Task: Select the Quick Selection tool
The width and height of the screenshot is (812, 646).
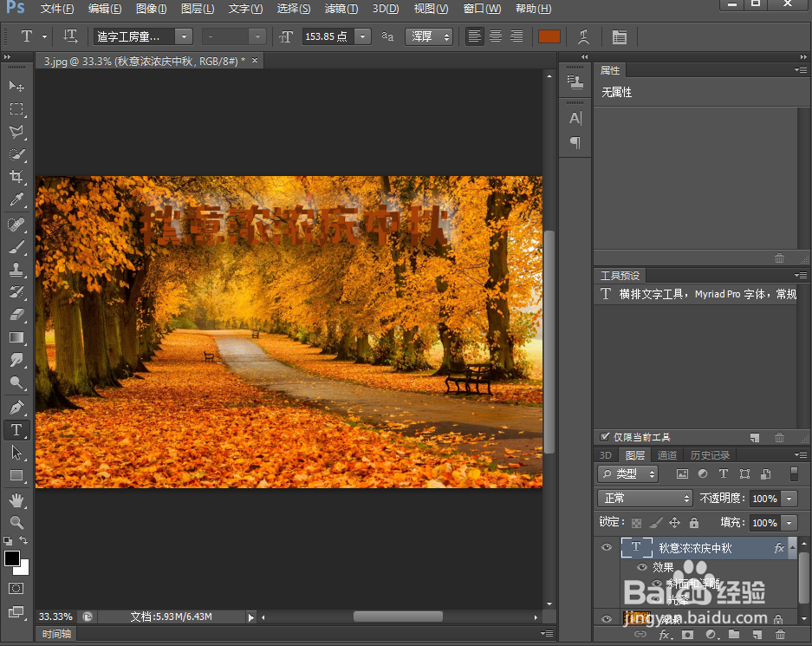Action: pyautogui.click(x=16, y=154)
